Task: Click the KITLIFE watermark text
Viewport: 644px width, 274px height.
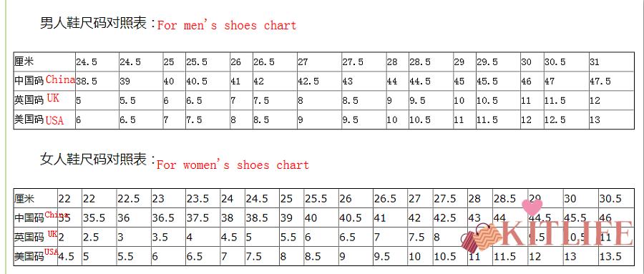Action: point(567,234)
